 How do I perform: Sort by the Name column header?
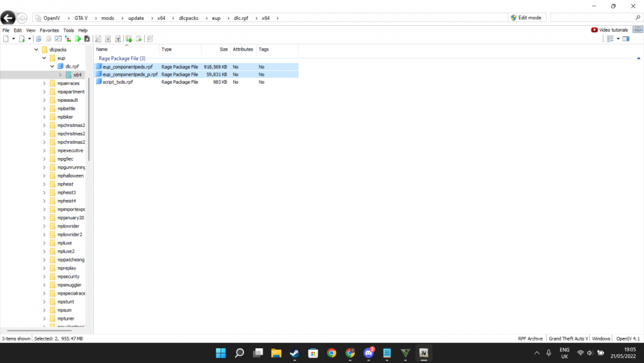pyautogui.click(x=126, y=50)
